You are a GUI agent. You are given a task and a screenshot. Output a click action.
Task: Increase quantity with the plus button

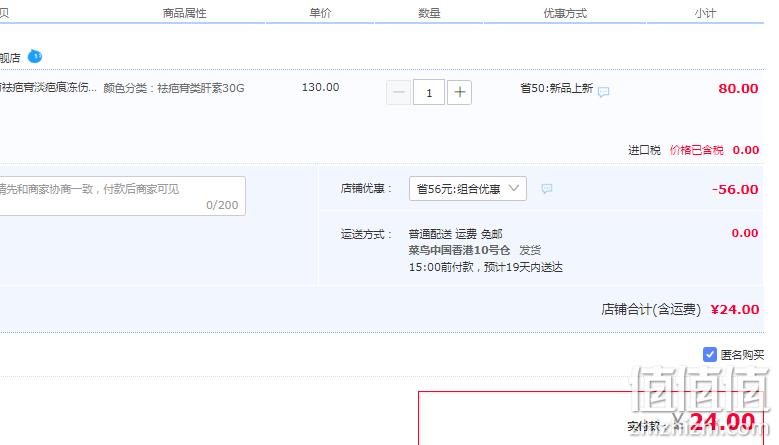460,92
